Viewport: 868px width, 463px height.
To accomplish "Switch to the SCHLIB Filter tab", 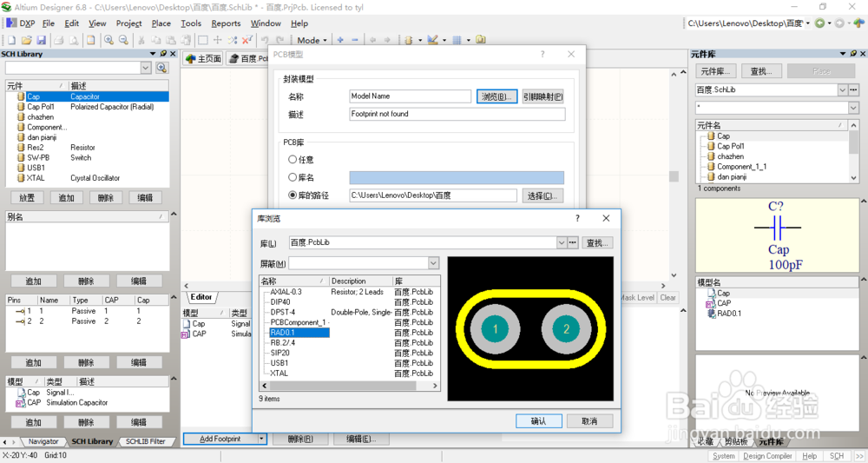I will point(146,441).
